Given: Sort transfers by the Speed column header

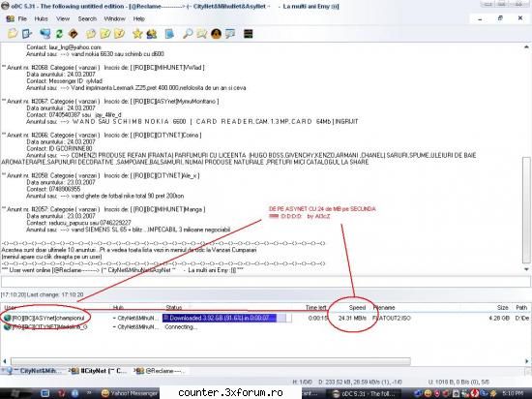Looking at the screenshot, I should [x=357, y=307].
